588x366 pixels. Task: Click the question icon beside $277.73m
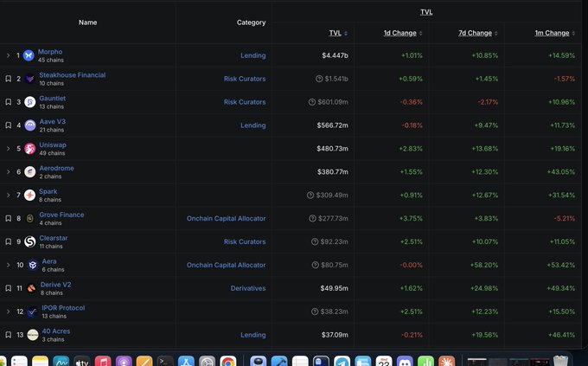(312, 218)
